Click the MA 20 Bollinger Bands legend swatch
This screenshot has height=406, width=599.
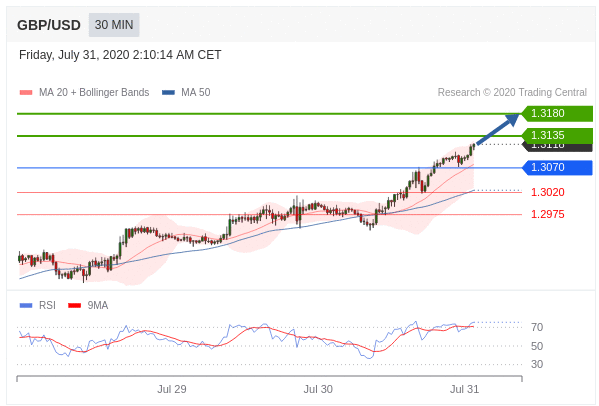tap(26, 92)
